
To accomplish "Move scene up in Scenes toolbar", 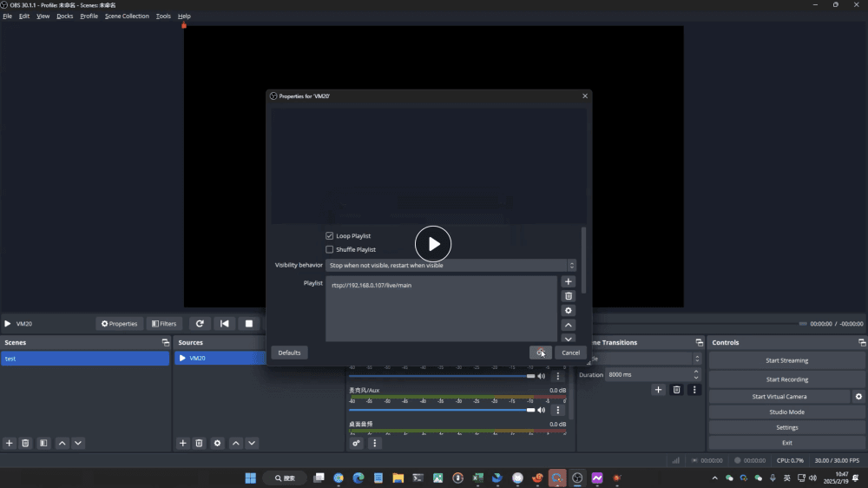I will pyautogui.click(x=62, y=443).
